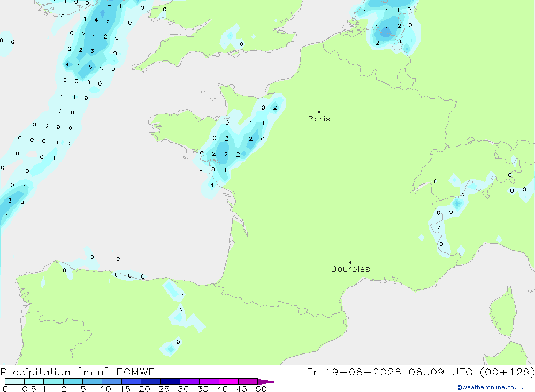Click the Dourbies location label
Image resolution: width=535 pixels, height=392 pixels.
tap(350, 269)
